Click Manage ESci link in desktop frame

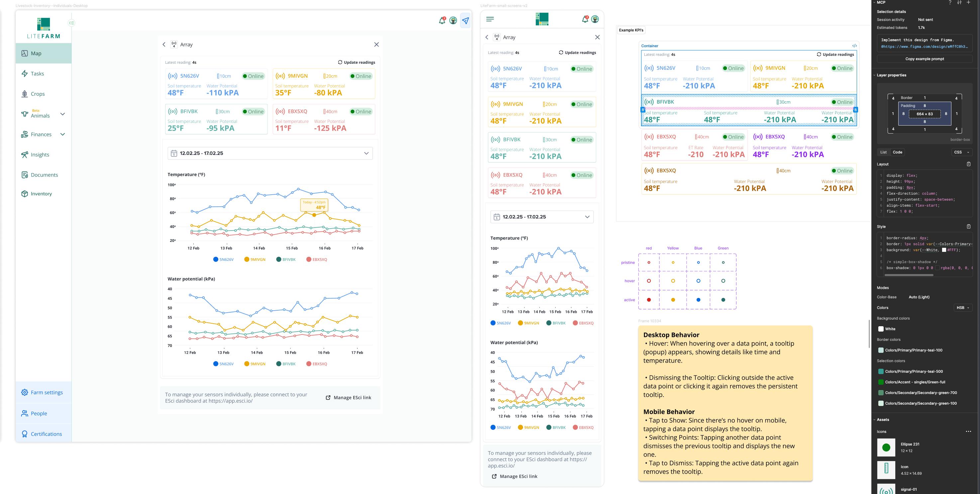click(349, 397)
